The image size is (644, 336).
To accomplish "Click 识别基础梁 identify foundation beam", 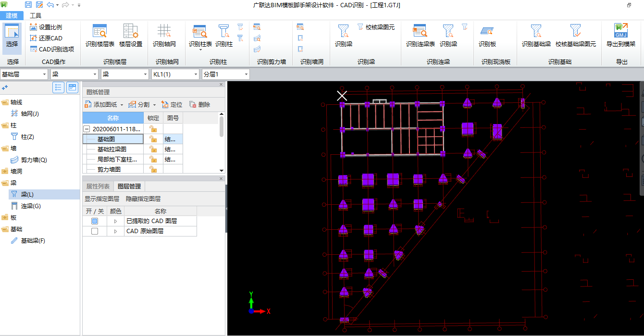I will click(536, 36).
